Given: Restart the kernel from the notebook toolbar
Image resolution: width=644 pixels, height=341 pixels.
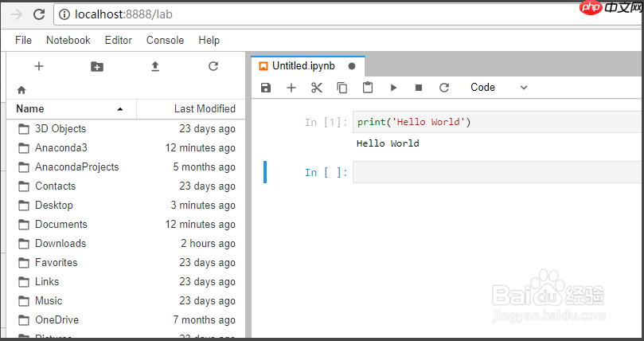Looking at the screenshot, I should coord(444,88).
